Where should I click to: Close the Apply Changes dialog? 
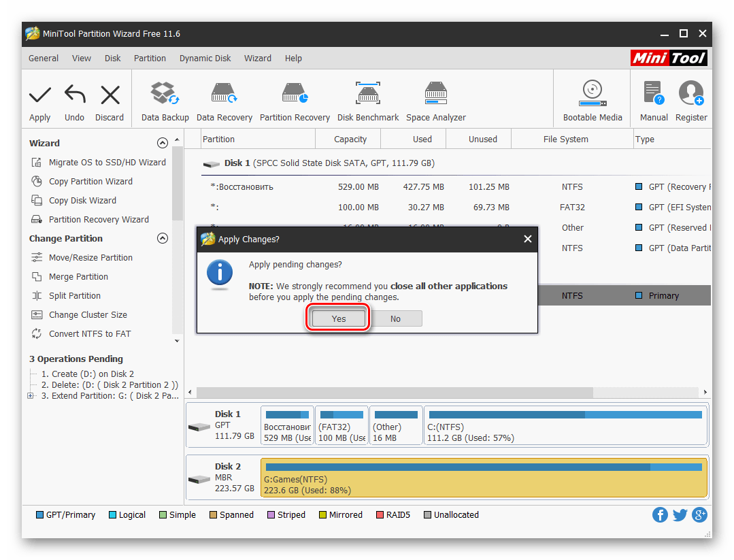(527, 239)
